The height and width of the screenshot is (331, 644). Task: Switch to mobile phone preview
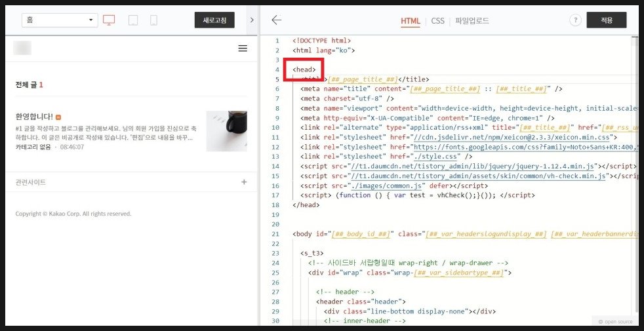click(153, 20)
